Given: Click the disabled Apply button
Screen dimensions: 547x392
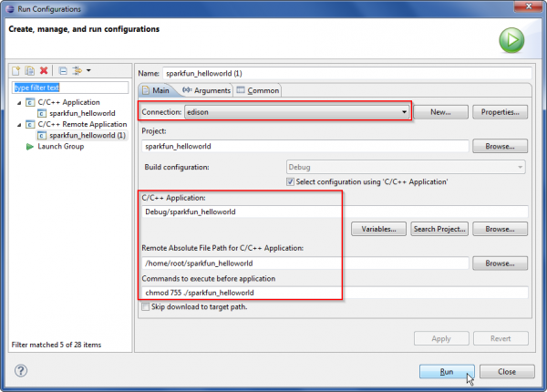Looking at the screenshot, I should pyautogui.click(x=441, y=338).
